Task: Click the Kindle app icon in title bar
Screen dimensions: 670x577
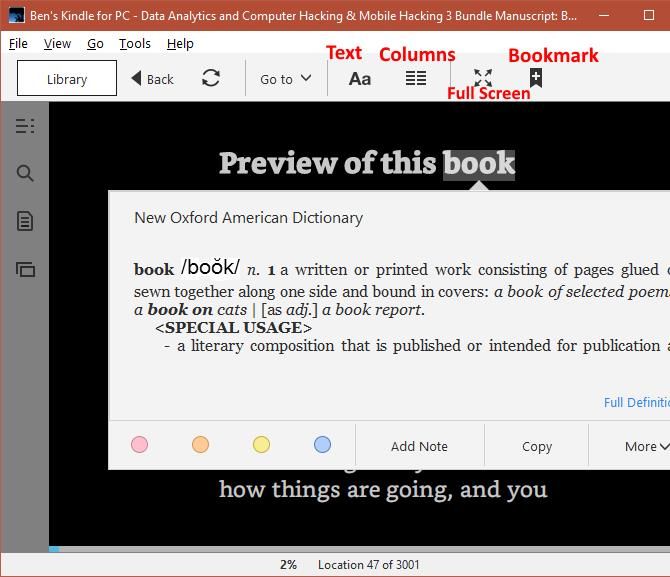Action: 16,16
